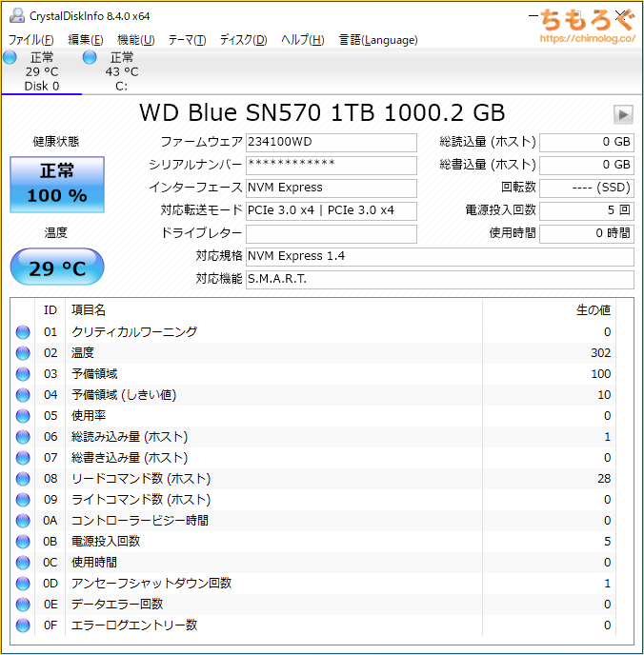Open the ファイル(F) menu

pos(30,40)
